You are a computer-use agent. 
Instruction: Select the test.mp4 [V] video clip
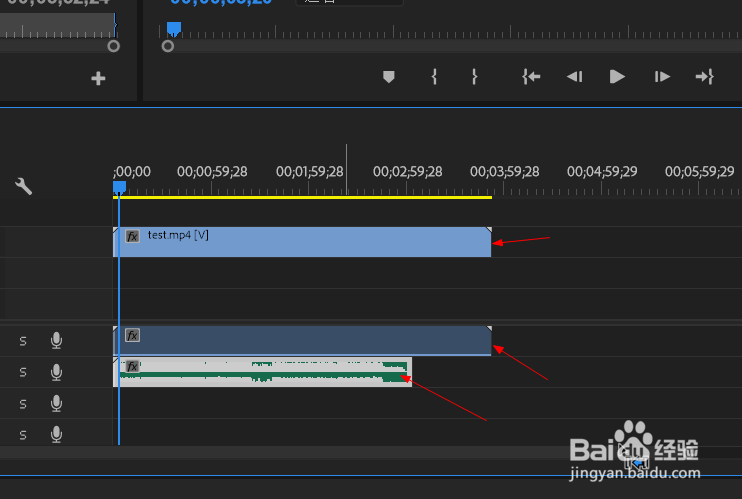(x=302, y=242)
